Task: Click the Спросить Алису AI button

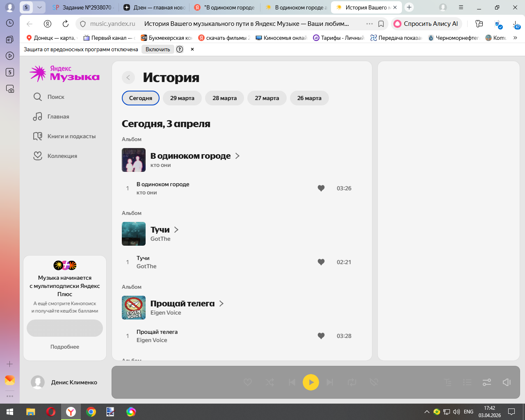Action: point(426,24)
